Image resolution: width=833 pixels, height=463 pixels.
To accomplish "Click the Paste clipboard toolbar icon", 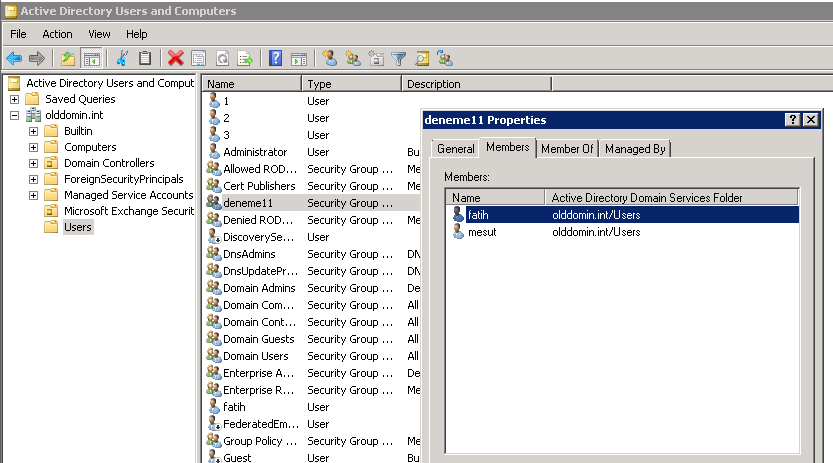I will (145, 58).
